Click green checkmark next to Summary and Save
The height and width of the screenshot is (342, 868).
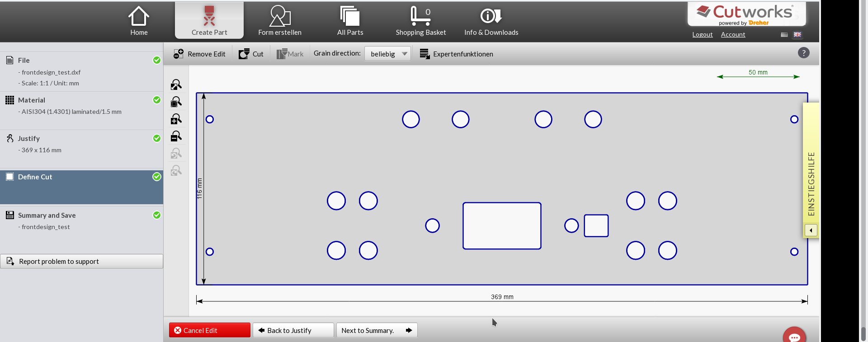point(157,215)
